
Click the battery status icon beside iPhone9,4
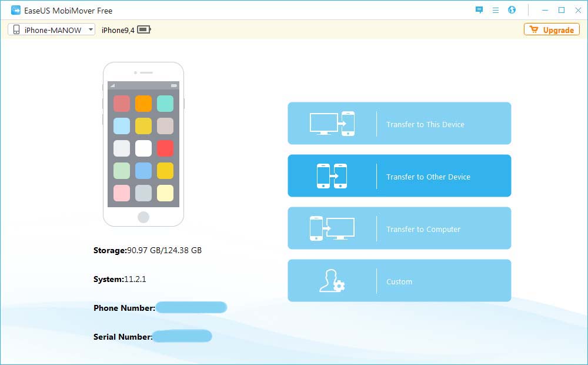pos(145,28)
